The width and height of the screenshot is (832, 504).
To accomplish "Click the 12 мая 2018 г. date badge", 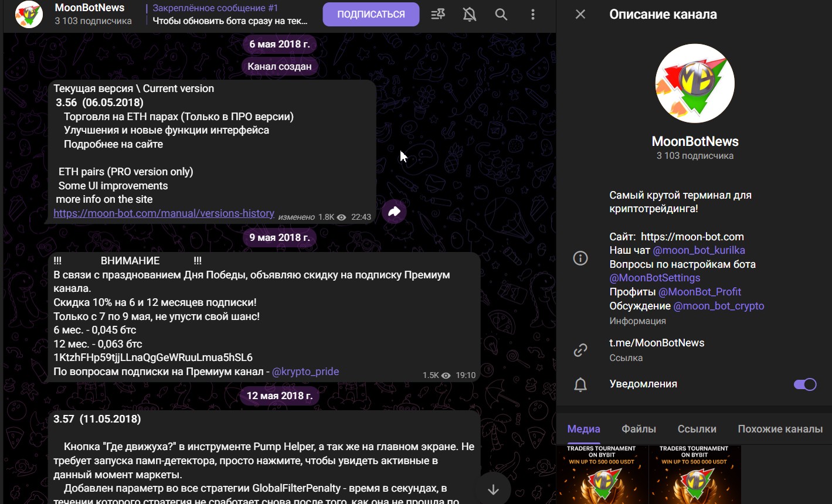I will (x=279, y=396).
